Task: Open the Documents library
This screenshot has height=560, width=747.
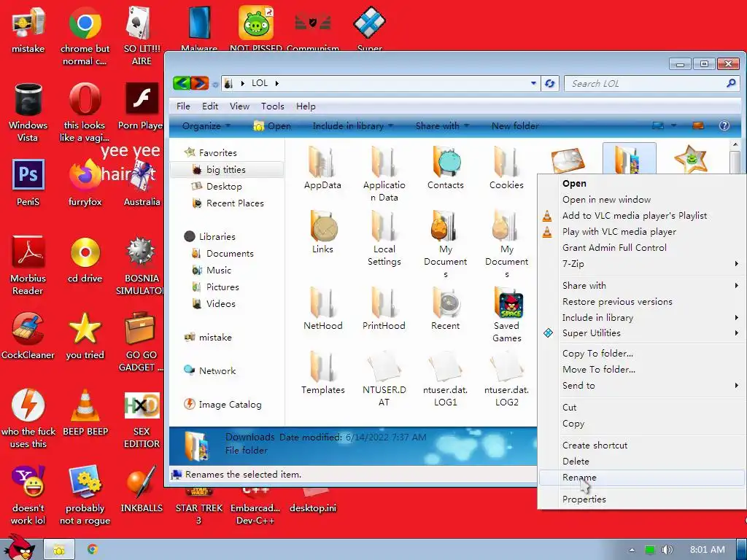Action: click(223, 253)
